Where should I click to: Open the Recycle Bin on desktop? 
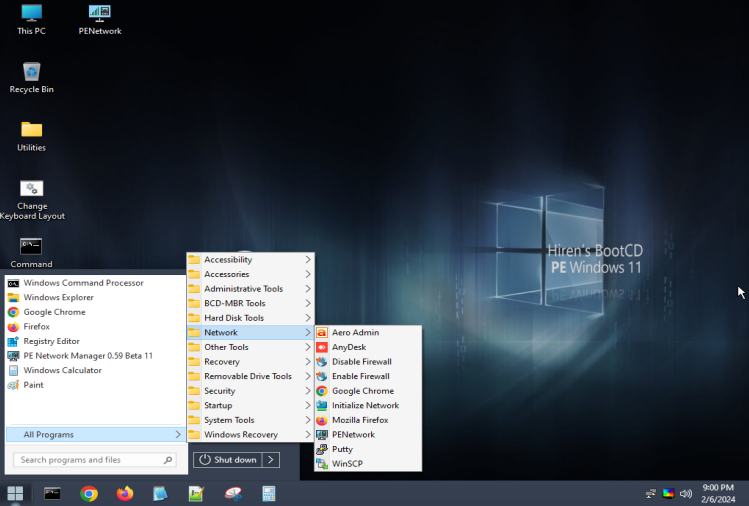coord(32,77)
